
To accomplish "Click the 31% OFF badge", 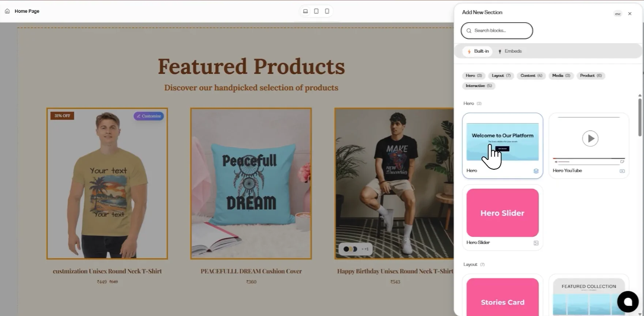I will click(62, 116).
